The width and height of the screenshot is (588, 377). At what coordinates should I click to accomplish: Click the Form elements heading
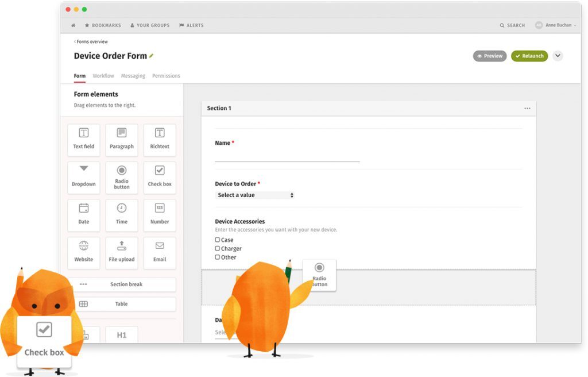pos(96,94)
